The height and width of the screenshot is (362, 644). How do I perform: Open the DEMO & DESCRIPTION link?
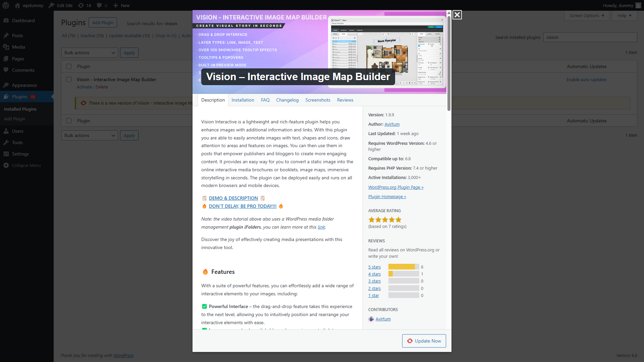tap(233, 198)
